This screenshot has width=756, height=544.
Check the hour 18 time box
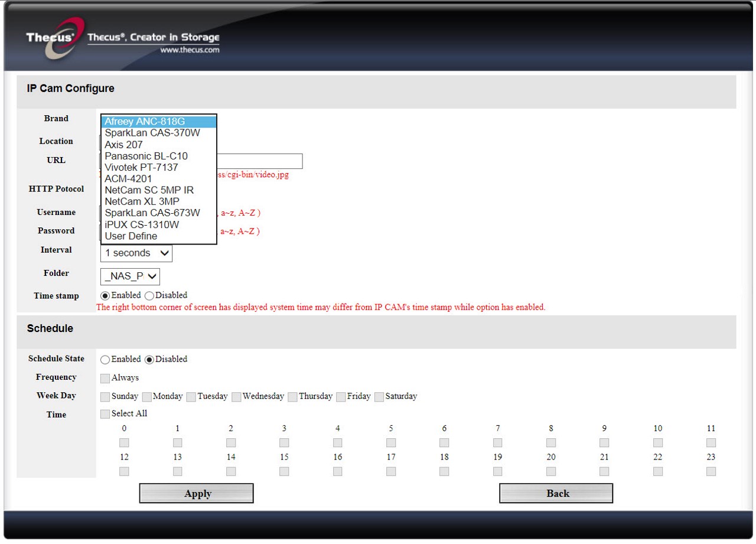(444, 471)
